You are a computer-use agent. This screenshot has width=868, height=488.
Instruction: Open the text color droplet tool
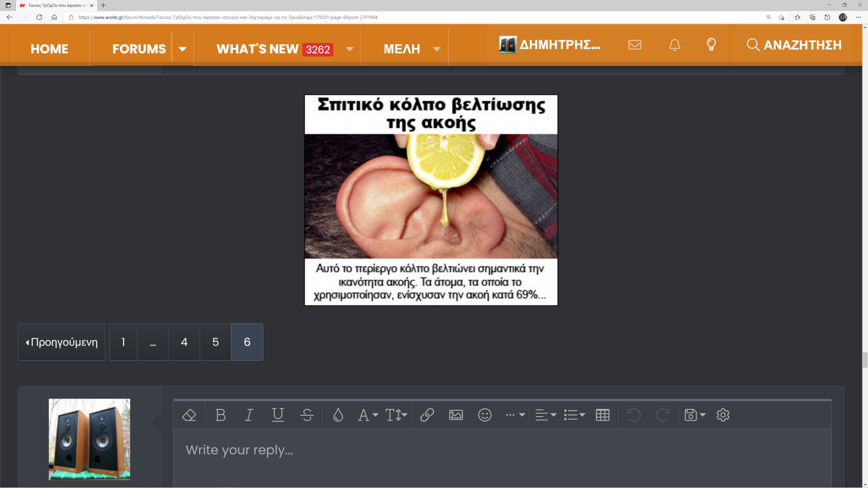click(x=338, y=415)
